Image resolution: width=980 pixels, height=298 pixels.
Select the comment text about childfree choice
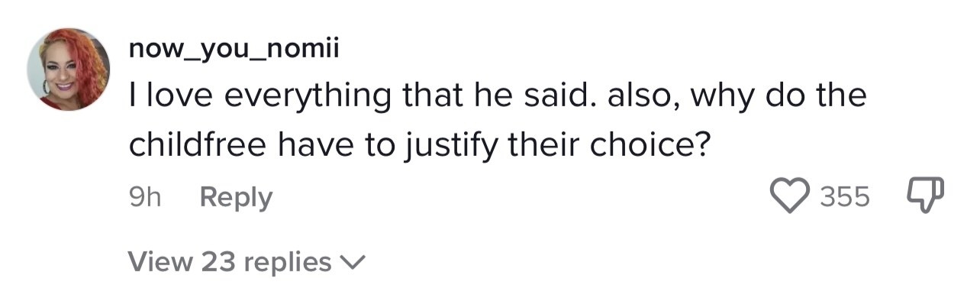pyautogui.click(x=498, y=120)
